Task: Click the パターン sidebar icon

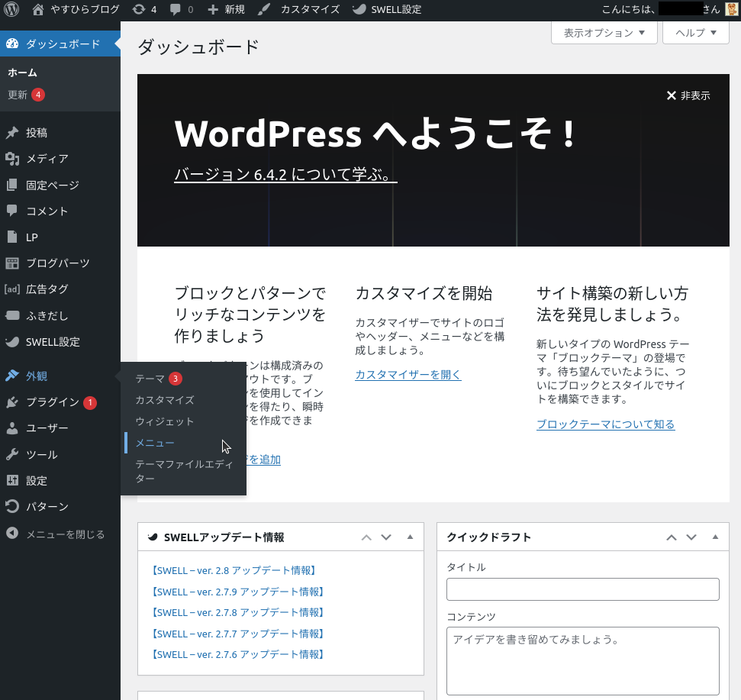Action: pyautogui.click(x=12, y=507)
